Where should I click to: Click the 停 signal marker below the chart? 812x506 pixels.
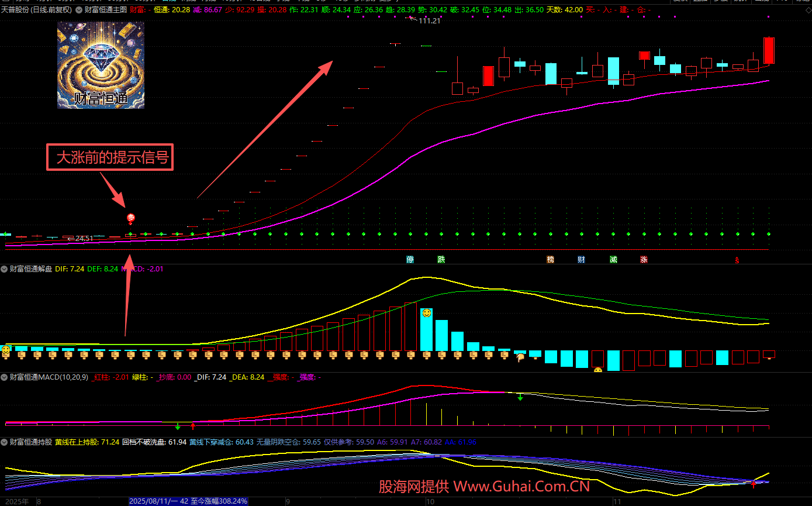point(410,259)
